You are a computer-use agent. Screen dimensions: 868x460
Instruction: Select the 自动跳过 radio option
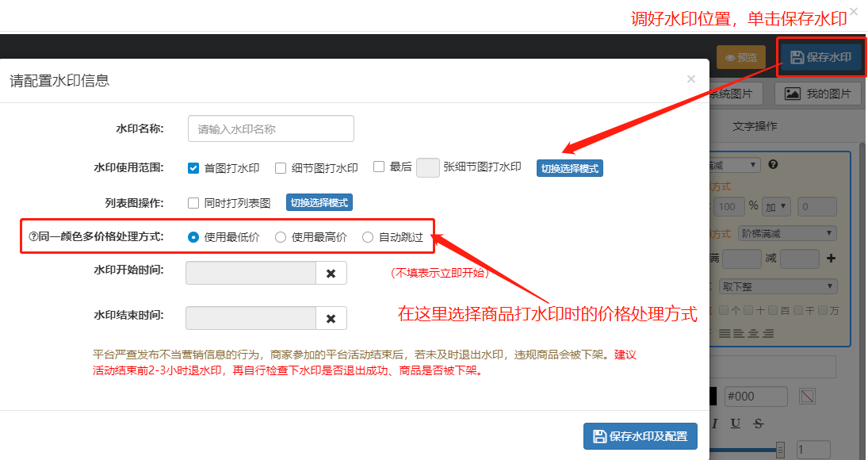tap(368, 237)
